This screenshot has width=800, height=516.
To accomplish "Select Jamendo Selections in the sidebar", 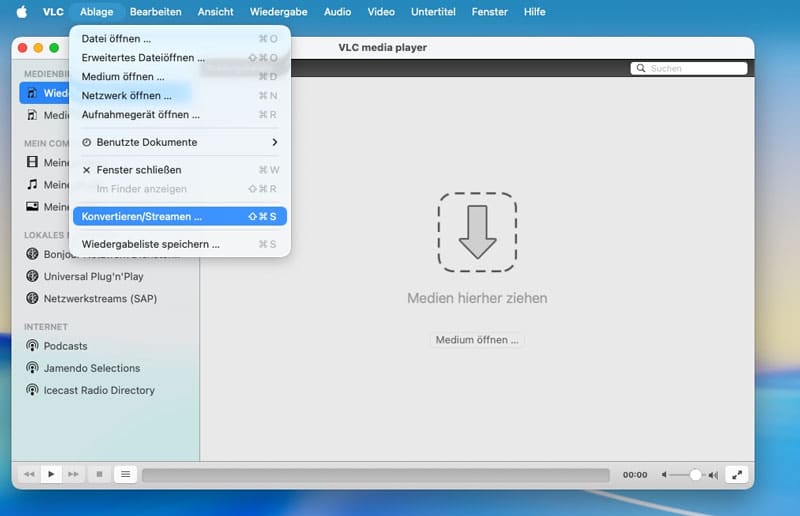I will coord(91,368).
